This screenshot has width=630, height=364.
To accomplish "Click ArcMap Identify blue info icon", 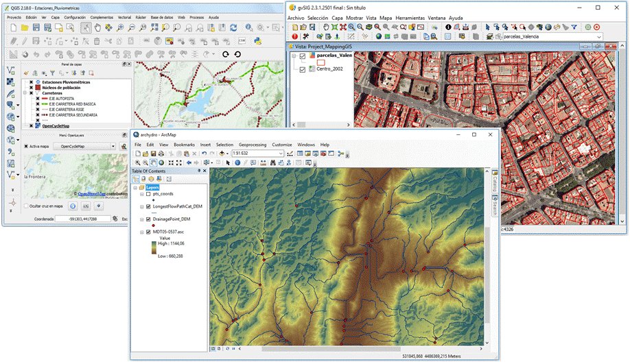I will (237, 162).
